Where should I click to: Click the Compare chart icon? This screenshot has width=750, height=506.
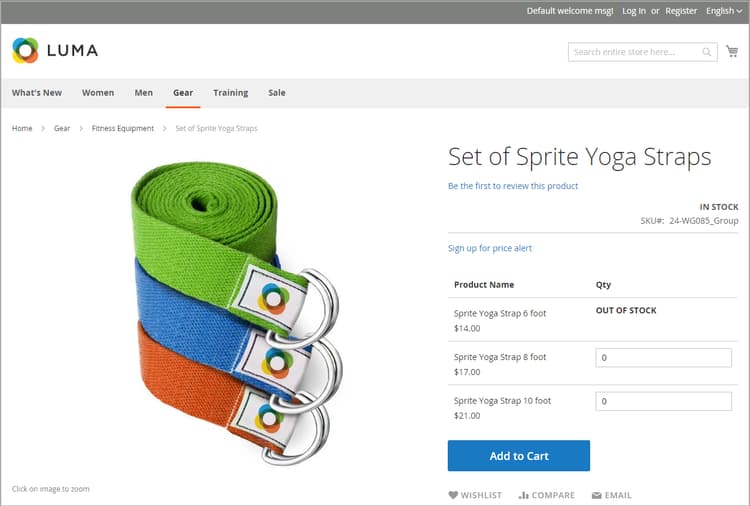pos(523,495)
